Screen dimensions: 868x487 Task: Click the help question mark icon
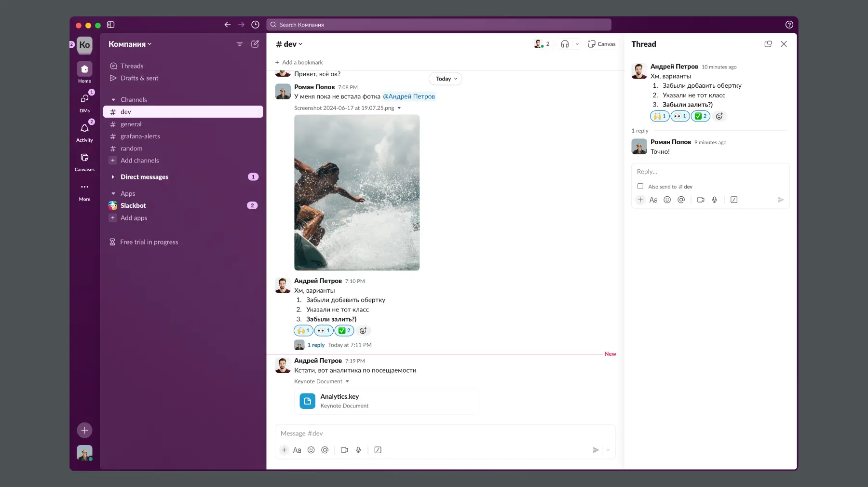point(789,25)
